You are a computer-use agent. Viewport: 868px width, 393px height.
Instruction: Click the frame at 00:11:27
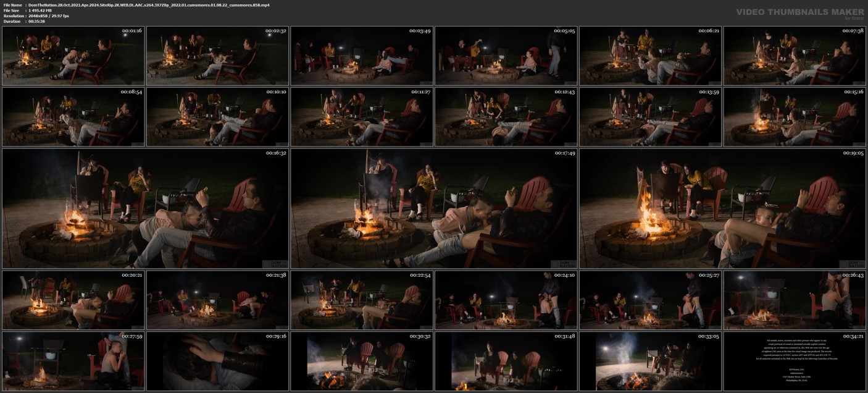tap(362, 117)
